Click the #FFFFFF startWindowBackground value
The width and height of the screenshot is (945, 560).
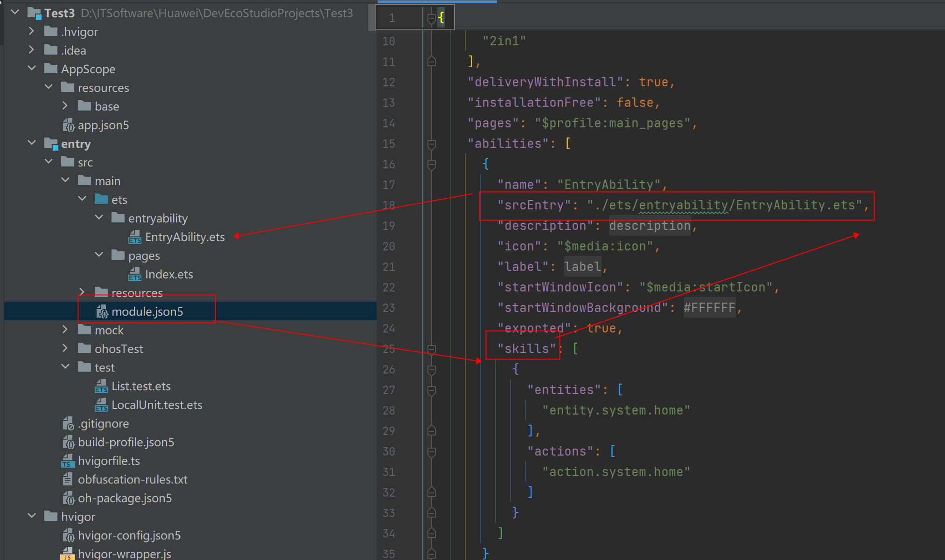pos(709,308)
